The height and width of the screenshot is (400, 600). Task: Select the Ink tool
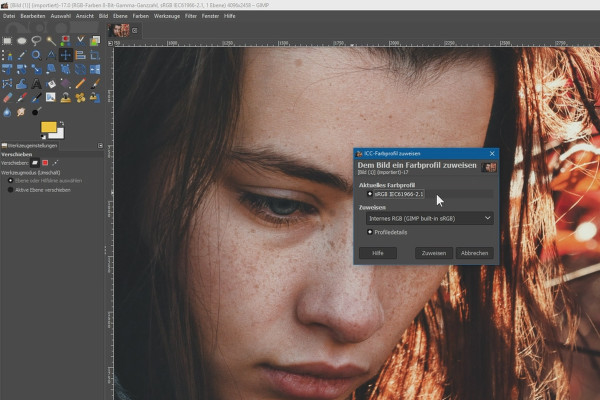[x=36, y=98]
